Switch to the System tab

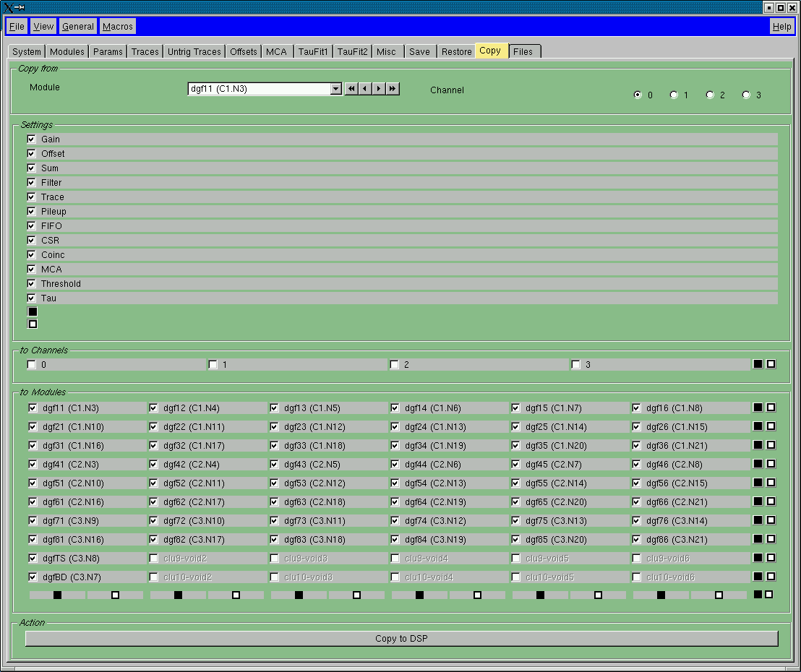click(x=27, y=51)
